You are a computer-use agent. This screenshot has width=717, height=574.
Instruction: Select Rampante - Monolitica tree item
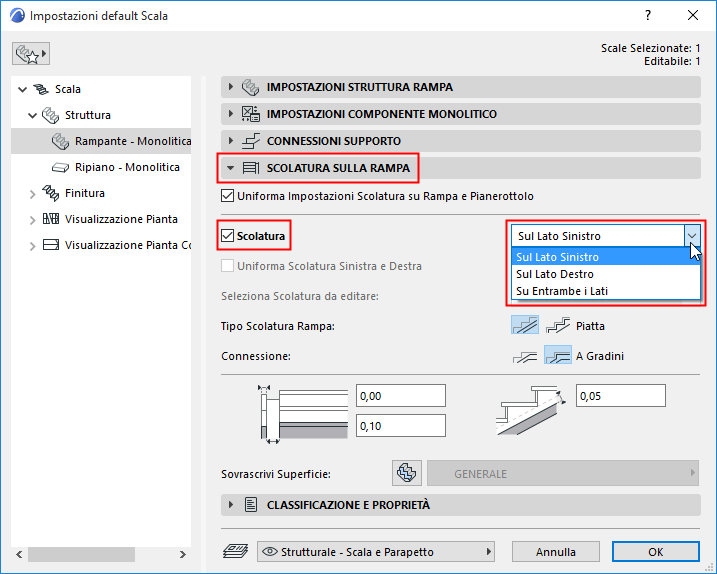pos(101,141)
